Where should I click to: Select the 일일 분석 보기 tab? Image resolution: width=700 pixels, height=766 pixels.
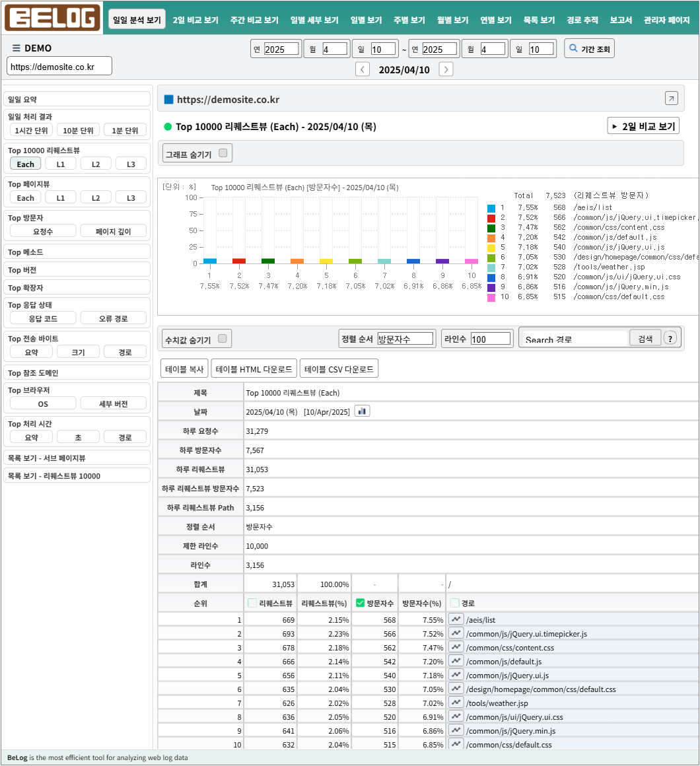point(137,20)
